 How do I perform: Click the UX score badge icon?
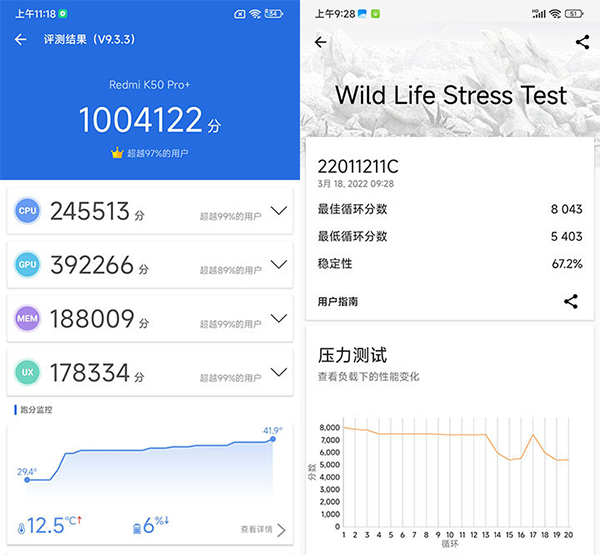click(28, 374)
